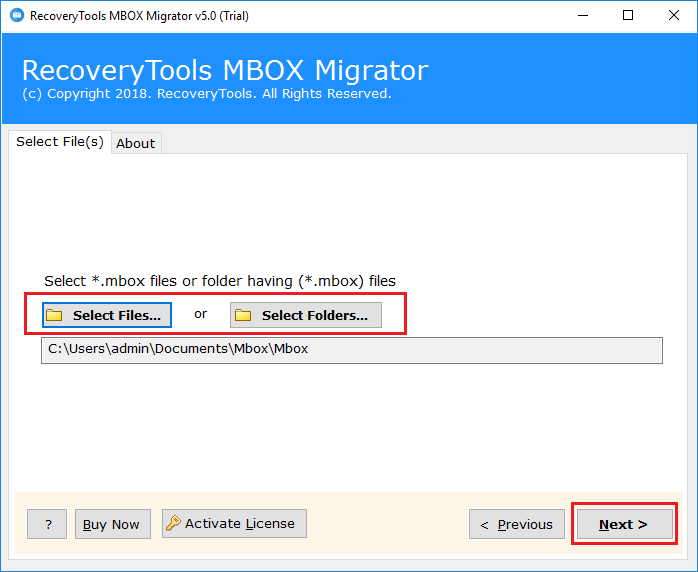
Task: Go to Next step
Action: tap(625, 524)
